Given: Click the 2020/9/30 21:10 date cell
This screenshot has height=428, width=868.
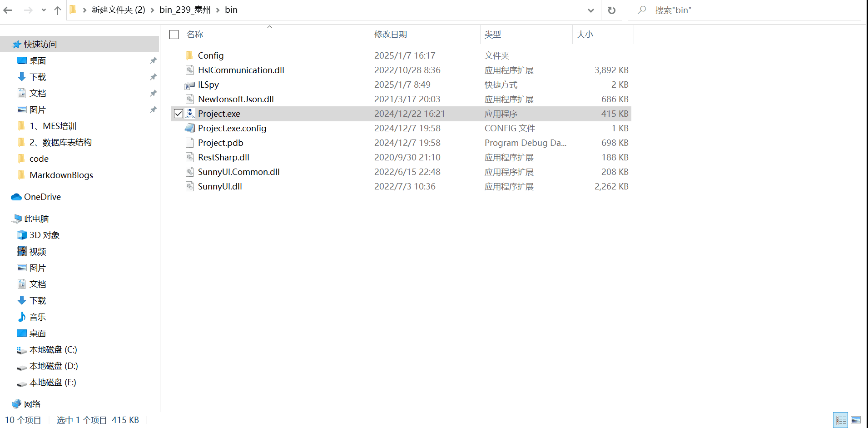Looking at the screenshot, I should click(407, 157).
